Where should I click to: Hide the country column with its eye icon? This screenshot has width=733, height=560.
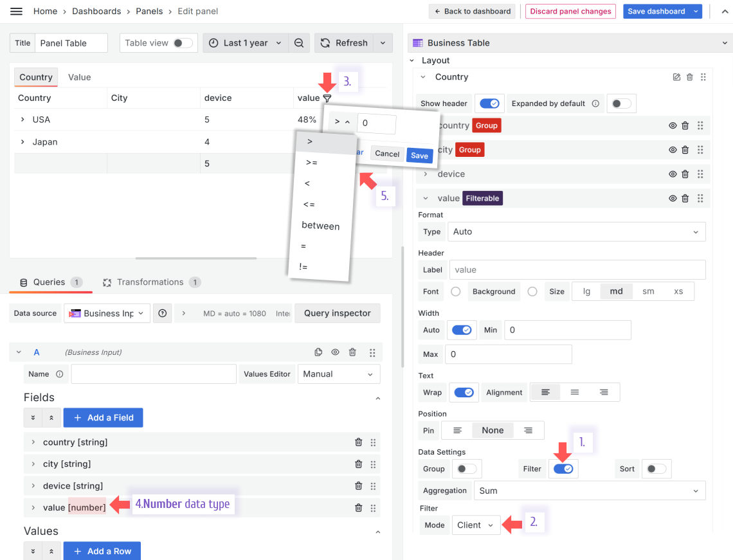point(673,125)
